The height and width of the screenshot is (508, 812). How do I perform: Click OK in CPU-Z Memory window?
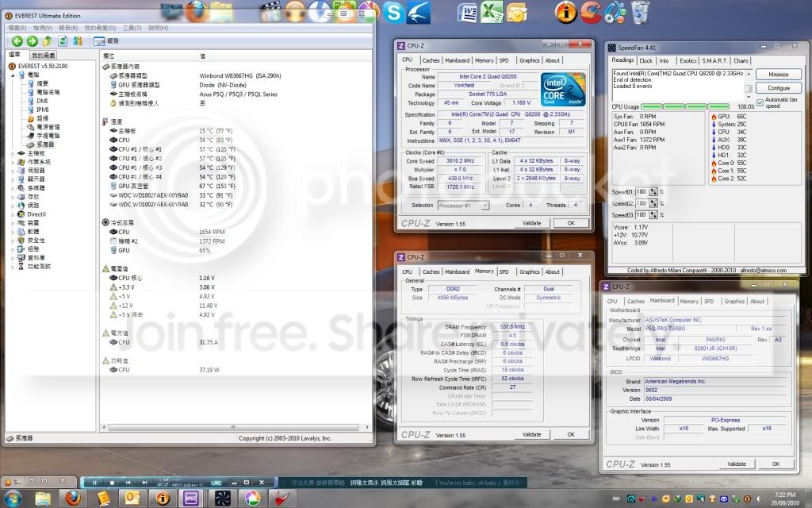[x=571, y=435]
